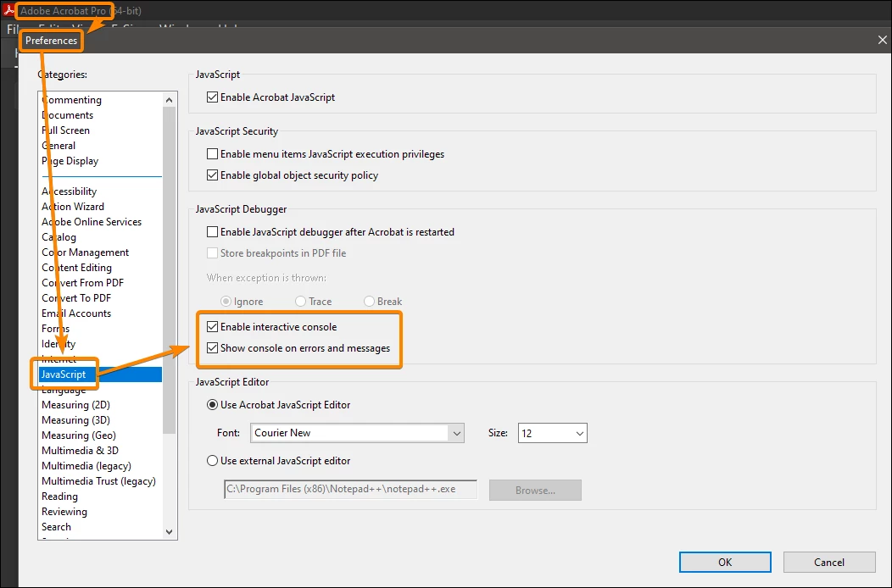Select Reading category
The height and width of the screenshot is (588, 892).
pos(59,496)
